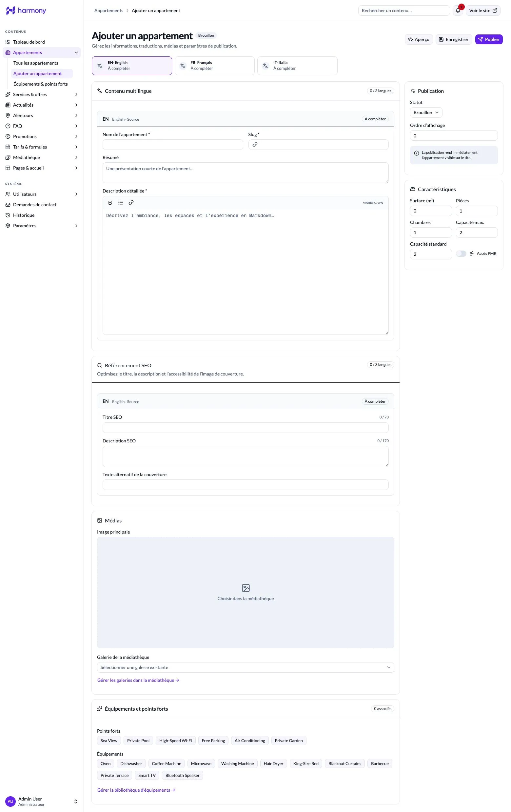Switch to the FR Français language tab
Viewport: 511px width, 812px height.
pos(214,66)
